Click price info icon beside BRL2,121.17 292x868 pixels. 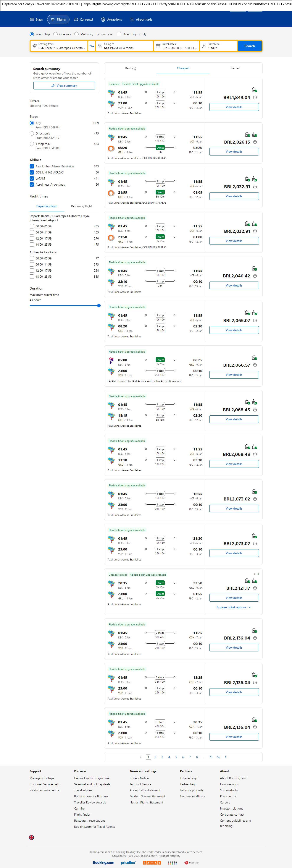255,588
